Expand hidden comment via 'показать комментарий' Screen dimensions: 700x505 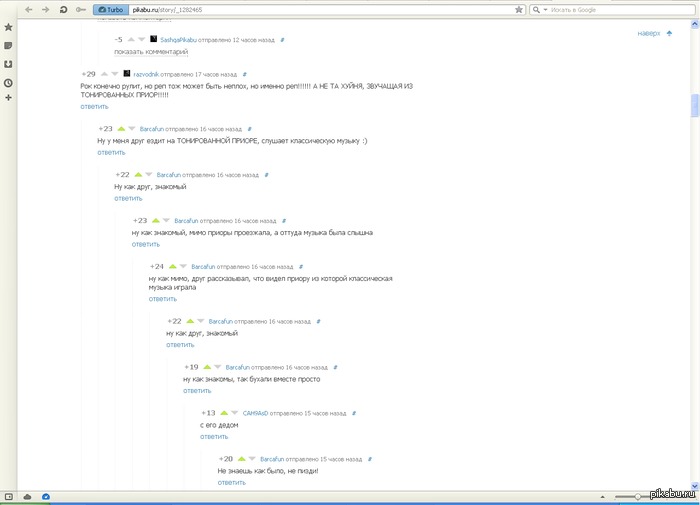click(151, 51)
